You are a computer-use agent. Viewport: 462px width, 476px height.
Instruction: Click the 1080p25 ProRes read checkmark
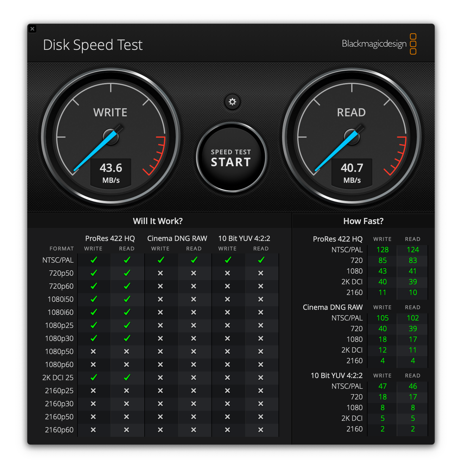(127, 325)
